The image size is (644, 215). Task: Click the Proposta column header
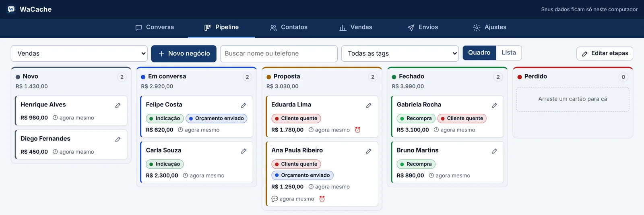click(287, 77)
